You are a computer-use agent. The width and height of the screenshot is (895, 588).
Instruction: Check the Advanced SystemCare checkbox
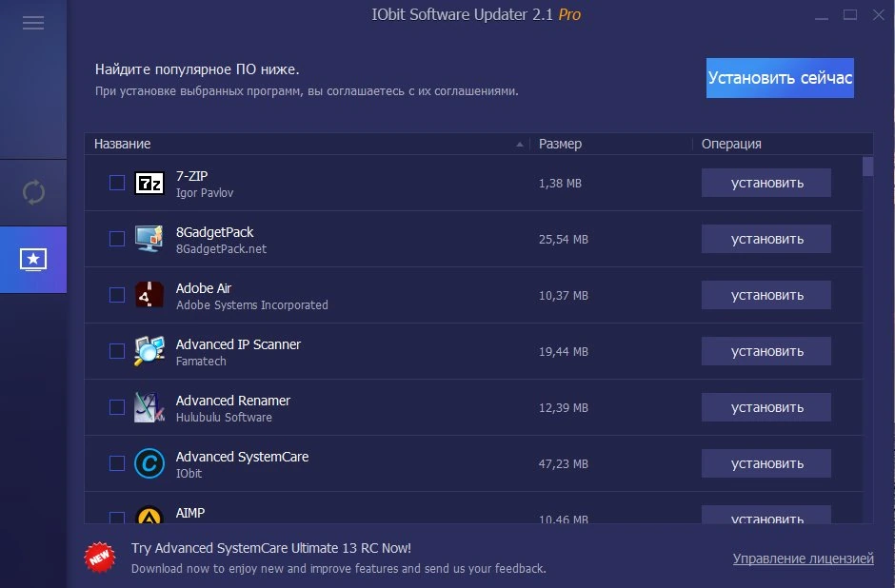[117, 463]
